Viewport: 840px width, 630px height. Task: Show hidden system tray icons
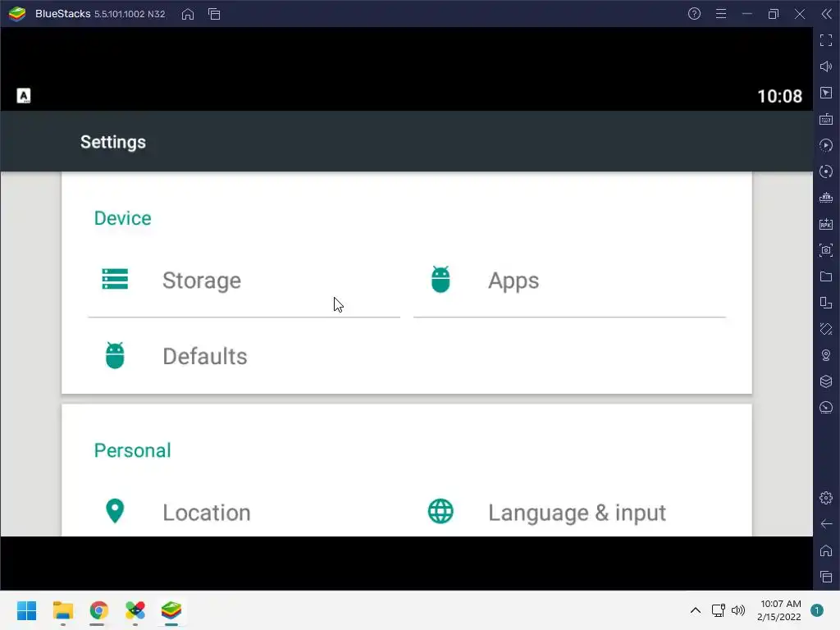pyautogui.click(x=696, y=610)
